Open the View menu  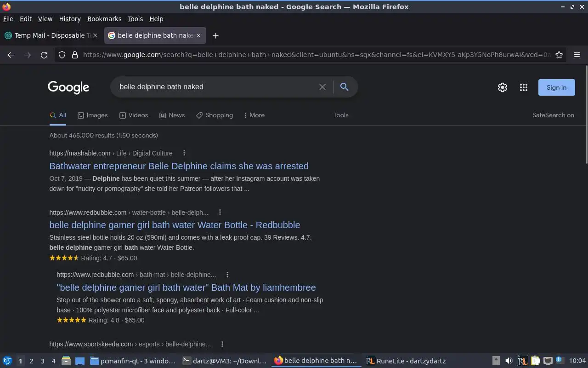point(45,19)
